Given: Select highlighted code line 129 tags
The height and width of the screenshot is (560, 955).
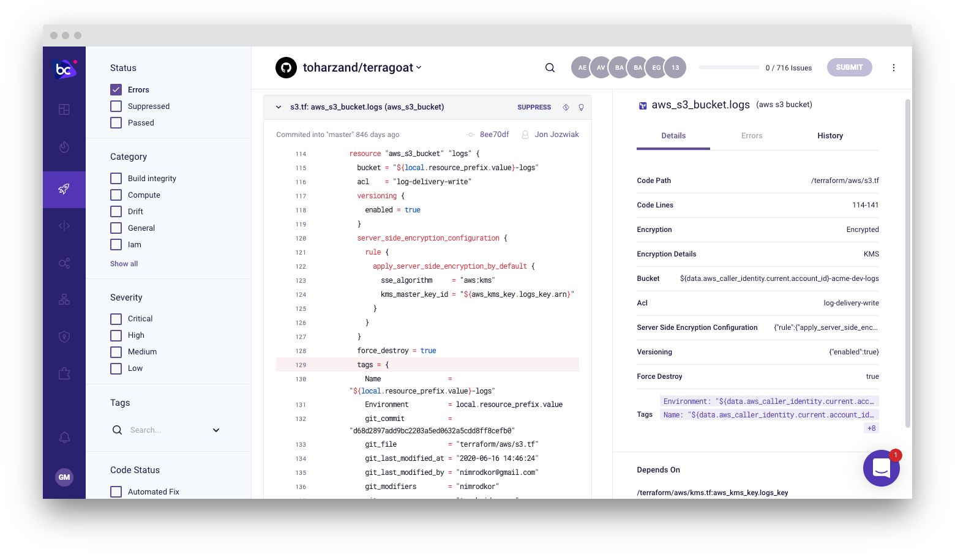Looking at the screenshot, I should (427, 365).
